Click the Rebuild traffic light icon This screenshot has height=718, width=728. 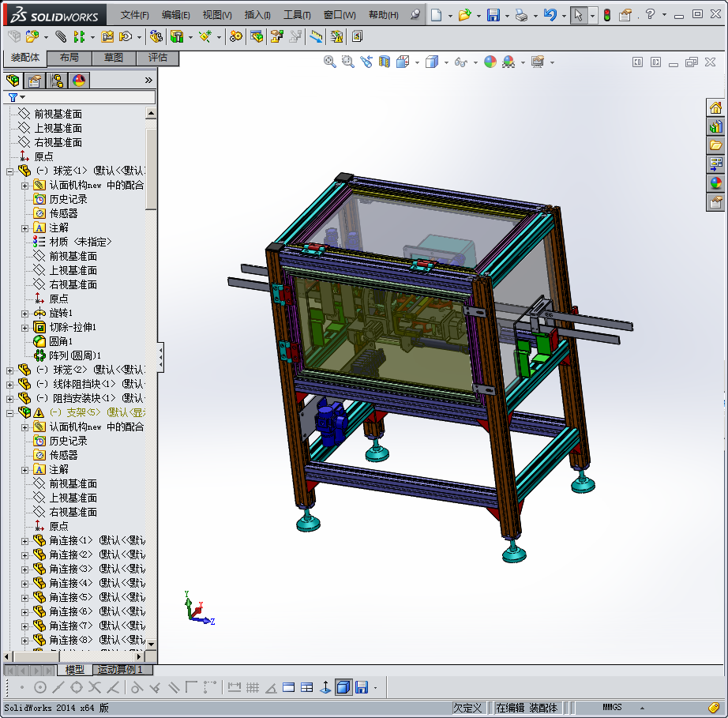607,15
